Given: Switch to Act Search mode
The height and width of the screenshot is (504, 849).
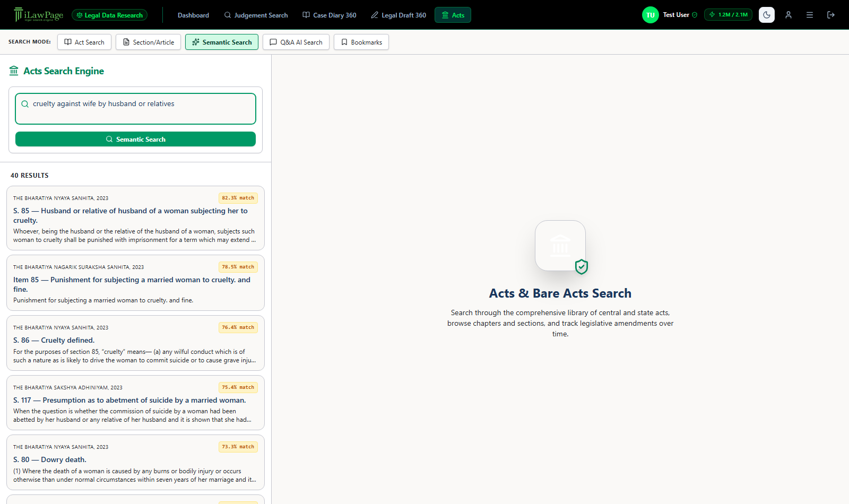Looking at the screenshot, I should [x=84, y=42].
